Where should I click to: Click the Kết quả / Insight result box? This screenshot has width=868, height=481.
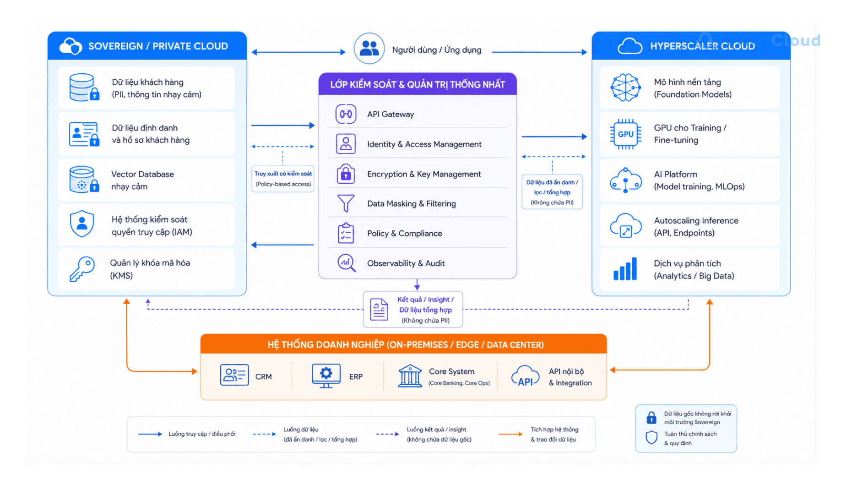[x=413, y=310]
